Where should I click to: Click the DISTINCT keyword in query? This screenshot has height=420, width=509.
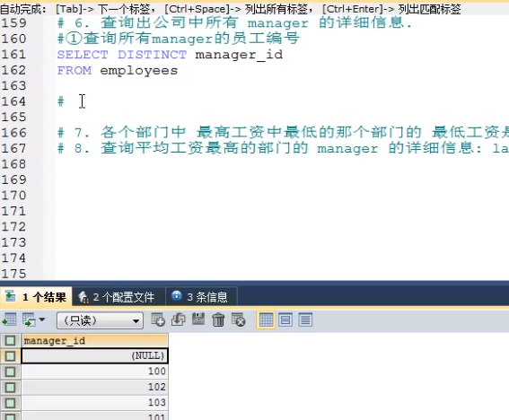pos(153,55)
